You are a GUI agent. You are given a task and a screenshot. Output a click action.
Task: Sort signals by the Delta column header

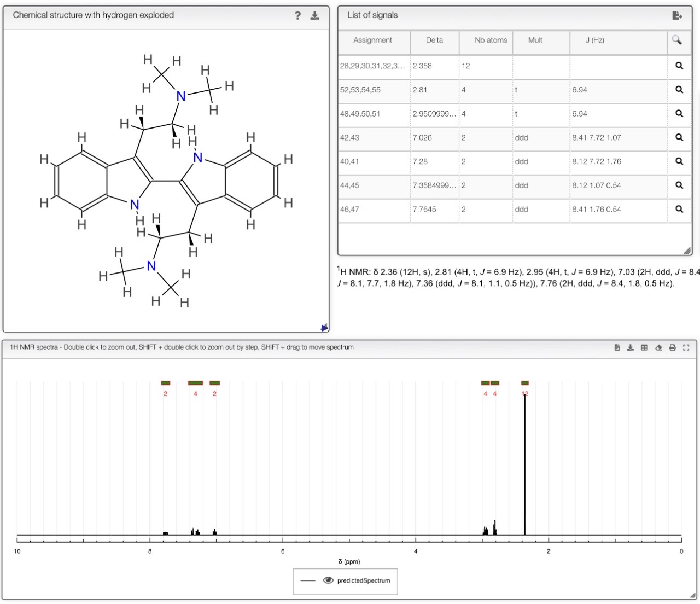point(434,40)
